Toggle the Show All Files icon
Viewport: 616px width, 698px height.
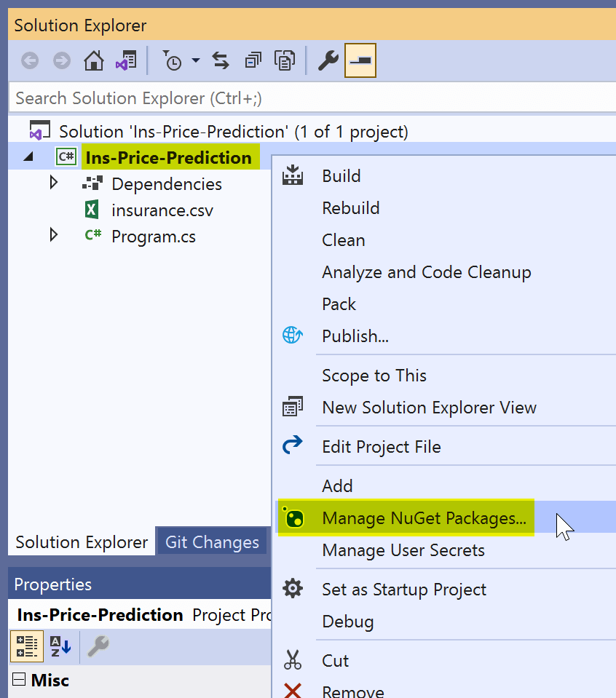tap(285, 60)
